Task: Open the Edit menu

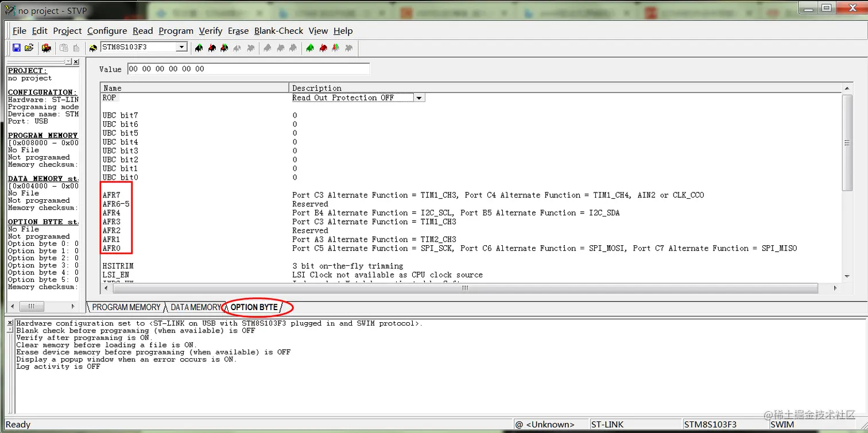Action: [40, 31]
